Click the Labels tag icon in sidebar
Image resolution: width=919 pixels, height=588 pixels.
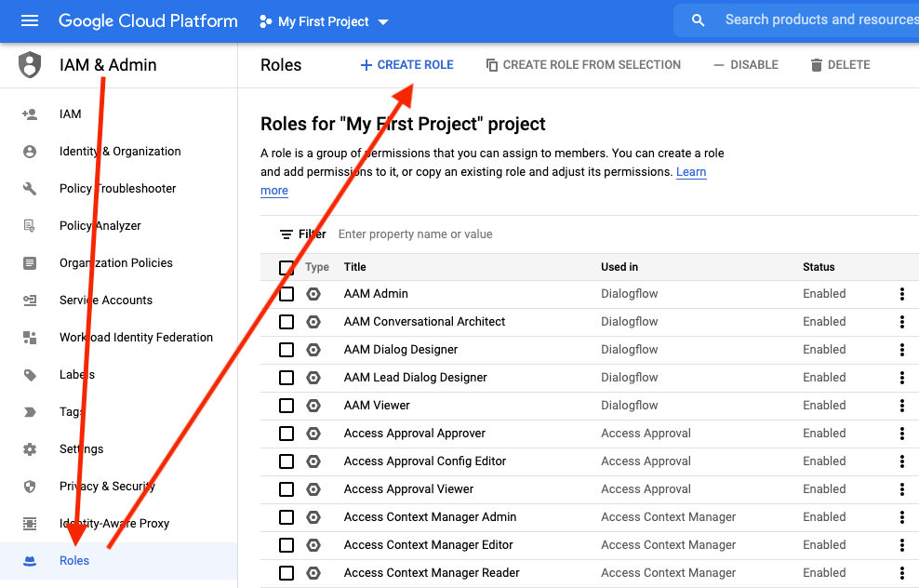coord(30,375)
